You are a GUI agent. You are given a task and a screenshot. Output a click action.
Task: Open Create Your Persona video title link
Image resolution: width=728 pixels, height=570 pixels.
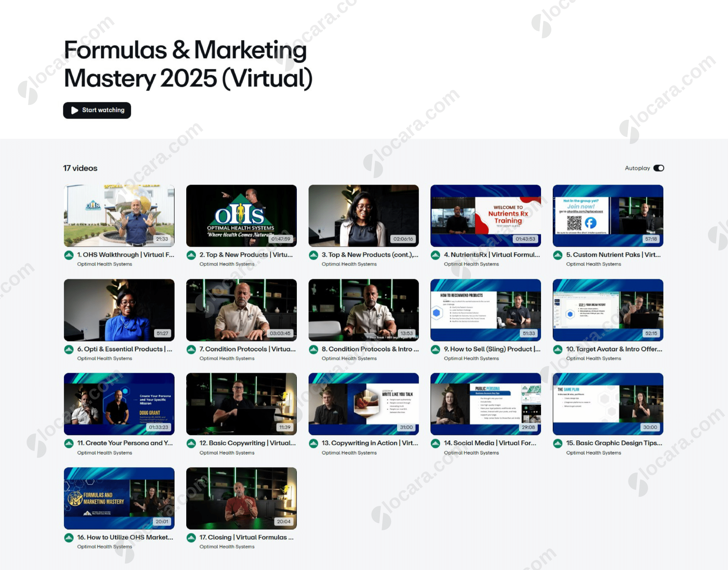(125, 443)
